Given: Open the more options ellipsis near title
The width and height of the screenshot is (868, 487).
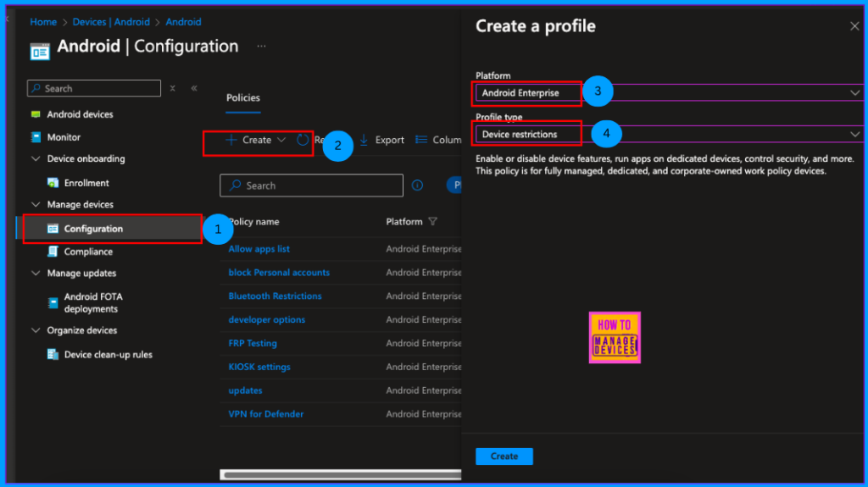Looking at the screenshot, I should 261,47.
